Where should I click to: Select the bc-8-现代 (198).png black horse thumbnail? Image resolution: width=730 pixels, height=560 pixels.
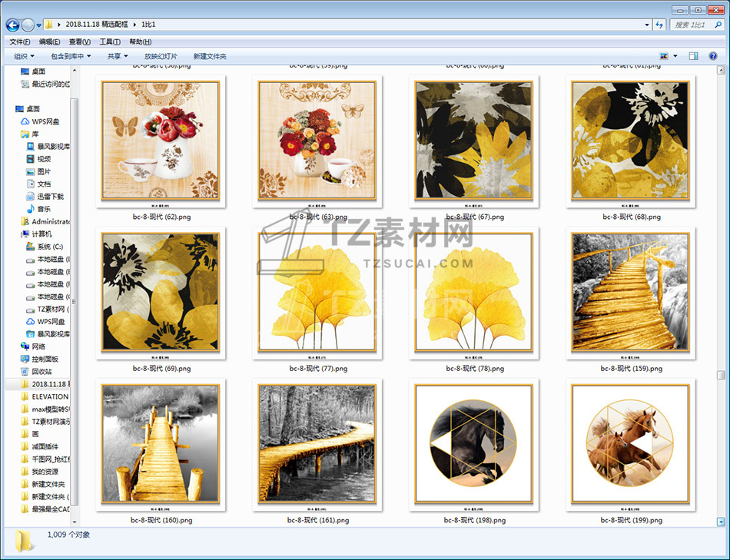coord(474,444)
